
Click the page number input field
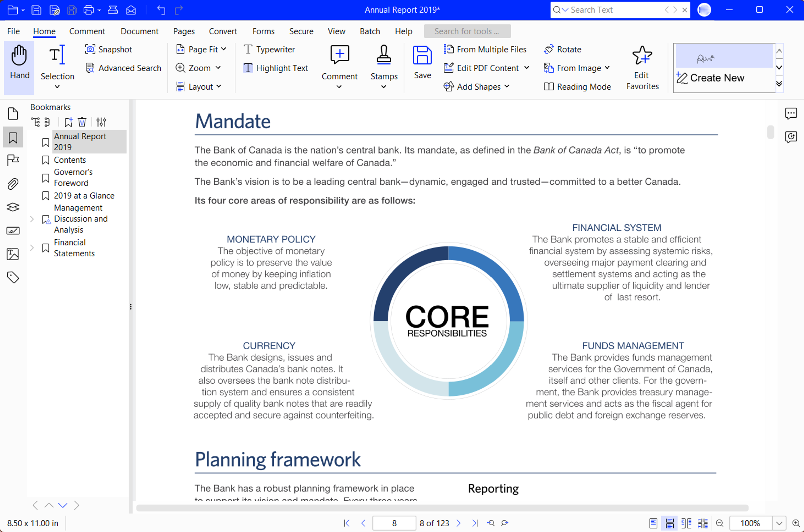[x=394, y=523]
